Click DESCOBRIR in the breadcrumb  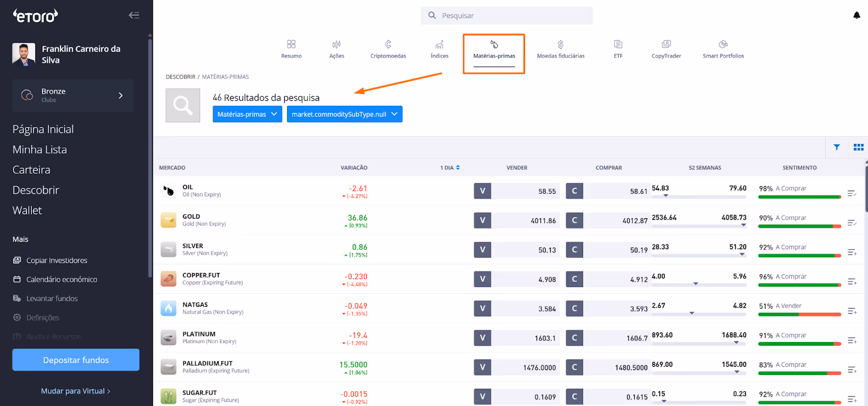point(181,77)
